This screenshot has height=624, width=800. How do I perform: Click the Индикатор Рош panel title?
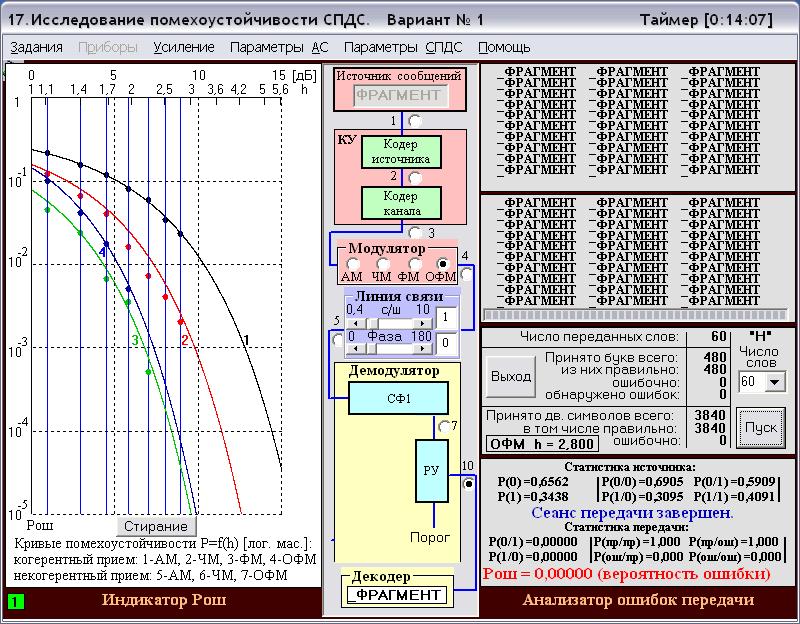pos(164,600)
